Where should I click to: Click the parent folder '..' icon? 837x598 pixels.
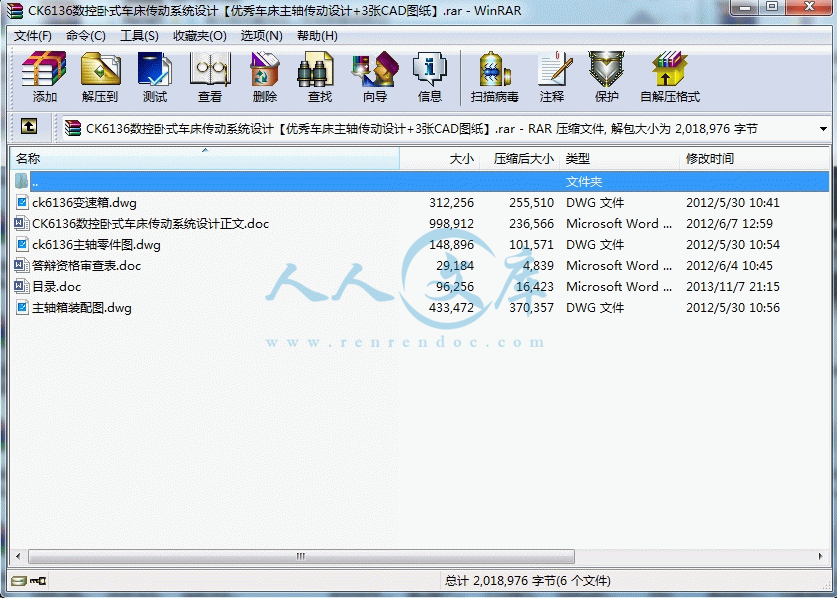[x=21, y=181]
